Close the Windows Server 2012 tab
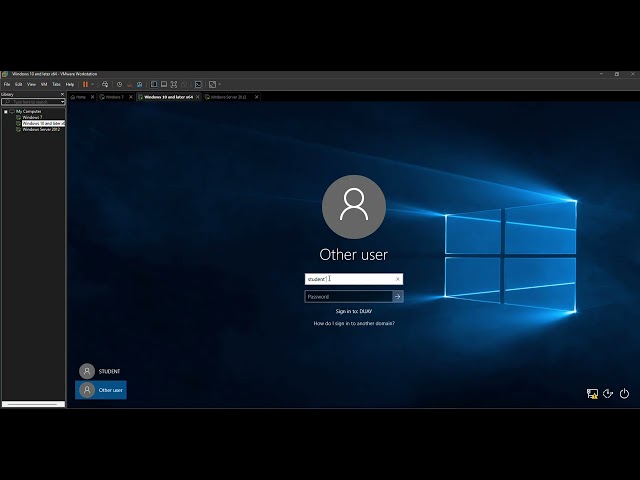640x480 pixels. [x=257, y=97]
